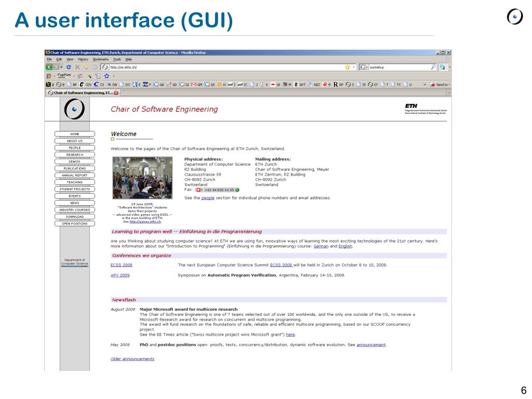Click the TEACHING navigation button
532x399 pixels.
coord(75,182)
